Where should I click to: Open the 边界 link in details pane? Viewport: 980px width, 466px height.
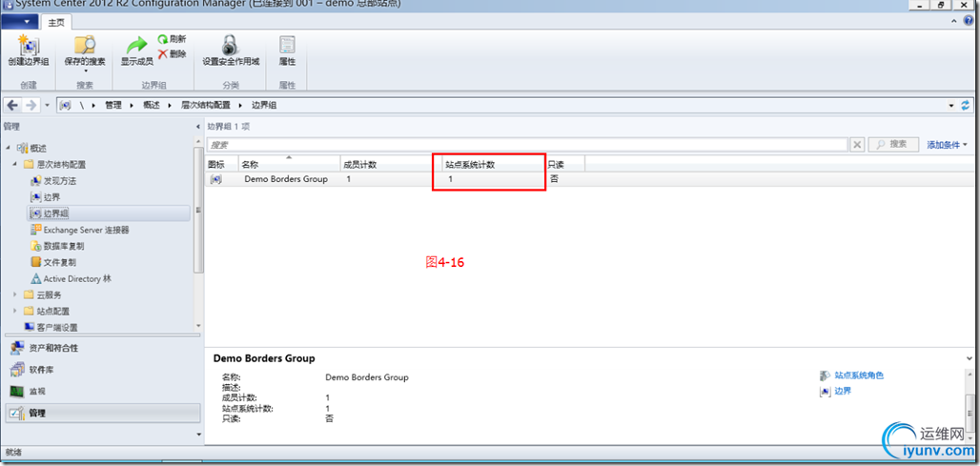(836, 391)
